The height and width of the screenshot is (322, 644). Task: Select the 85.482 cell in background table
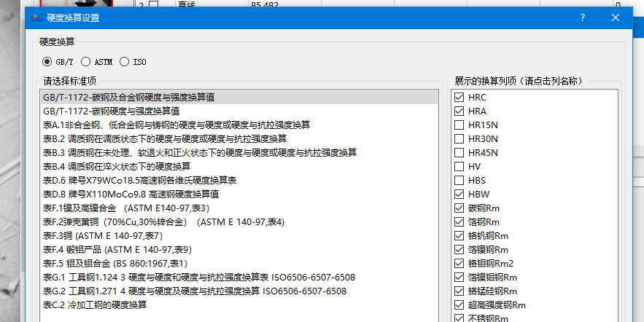(284, 4)
